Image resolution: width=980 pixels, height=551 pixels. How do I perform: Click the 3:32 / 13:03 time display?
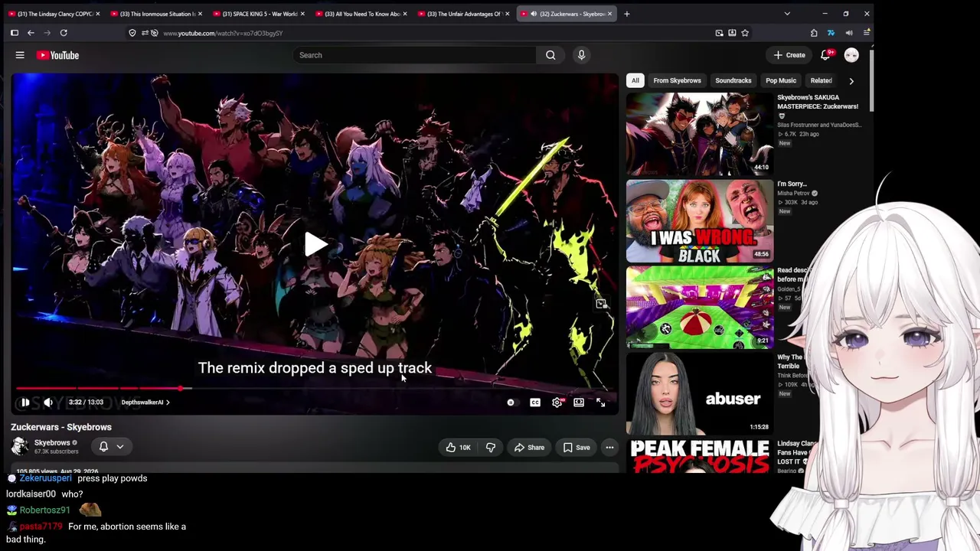click(86, 403)
